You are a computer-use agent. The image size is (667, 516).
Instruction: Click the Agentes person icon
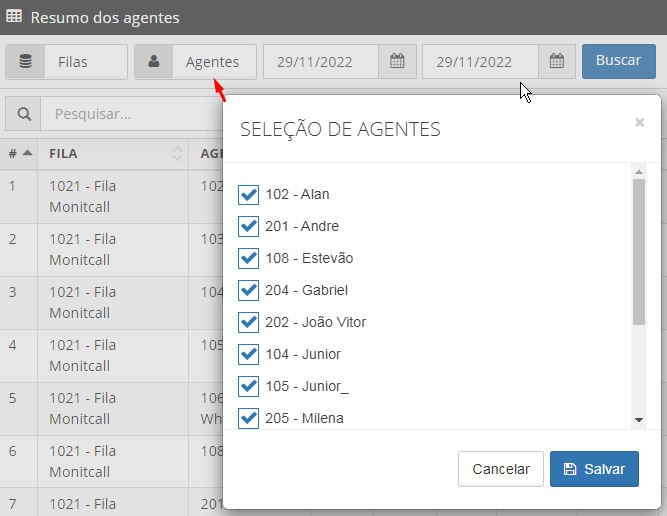tap(154, 62)
